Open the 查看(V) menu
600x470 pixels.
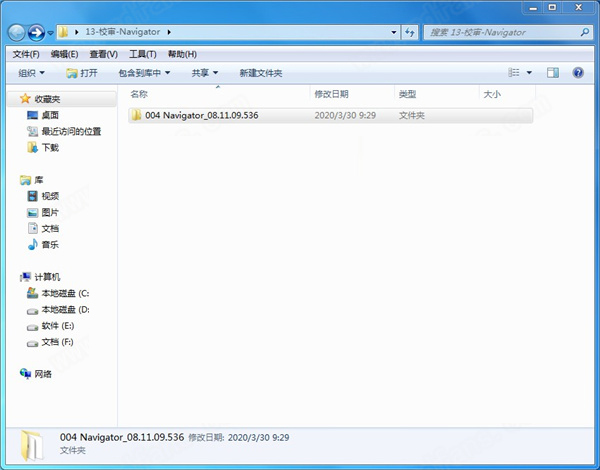coord(103,54)
